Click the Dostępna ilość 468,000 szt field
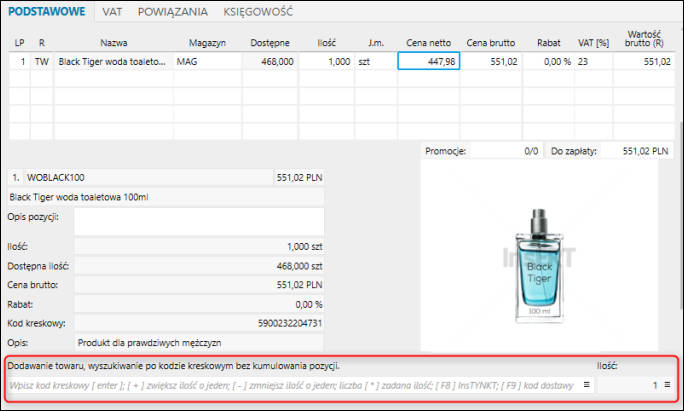The image size is (684, 411). point(199,266)
